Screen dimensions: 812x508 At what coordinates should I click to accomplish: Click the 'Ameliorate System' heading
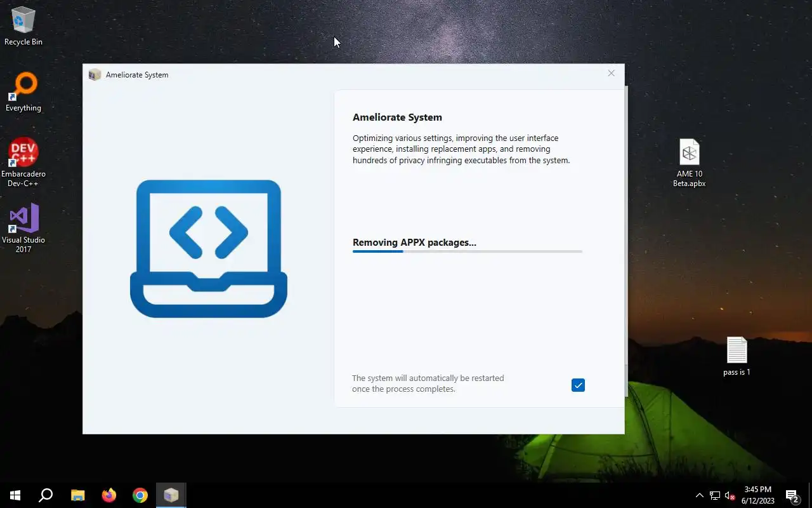tap(397, 117)
